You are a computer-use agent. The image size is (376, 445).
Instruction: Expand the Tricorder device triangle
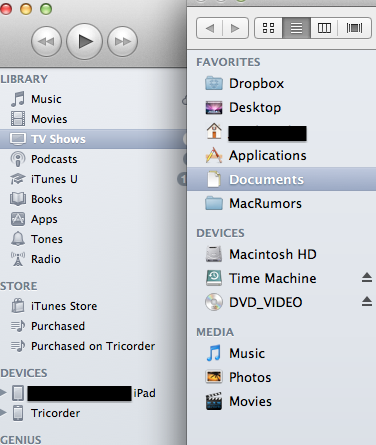3,413
